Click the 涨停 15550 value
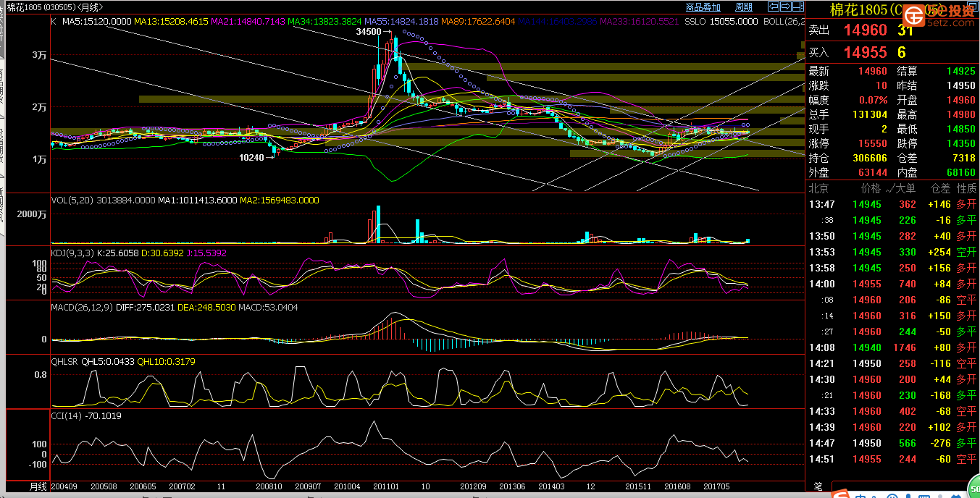The image size is (980, 498). pos(872,143)
